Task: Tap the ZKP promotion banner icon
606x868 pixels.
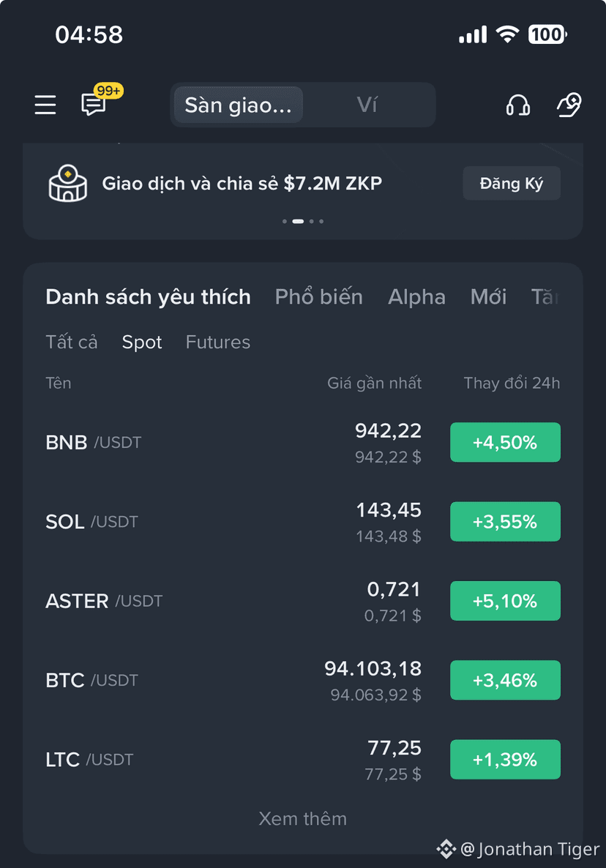Action: pyautogui.click(x=67, y=183)
